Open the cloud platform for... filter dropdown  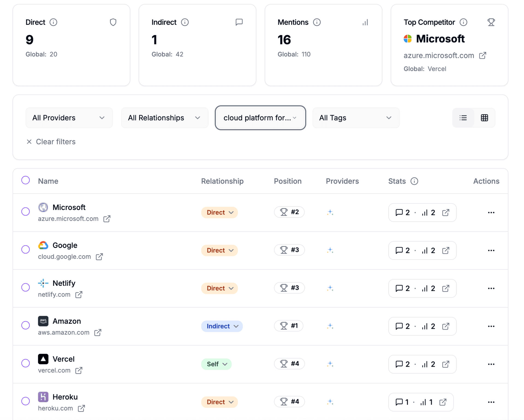tap(260, 118)
